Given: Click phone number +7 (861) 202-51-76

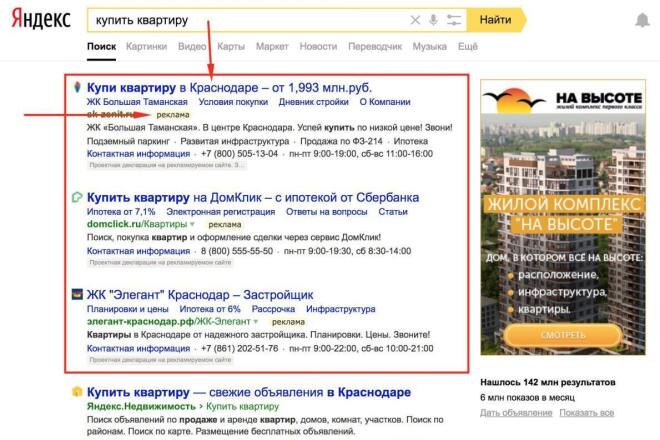Looking at the screenshot, I should click(240, 348).
